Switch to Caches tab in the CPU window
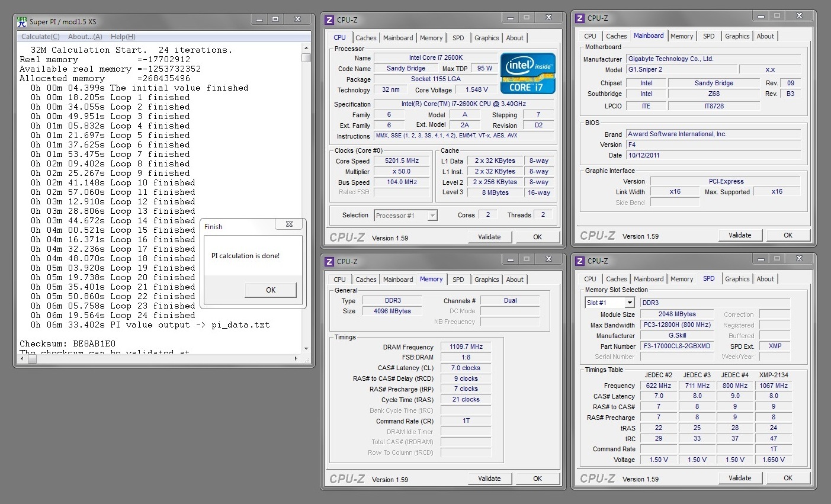 pos(365,38)
